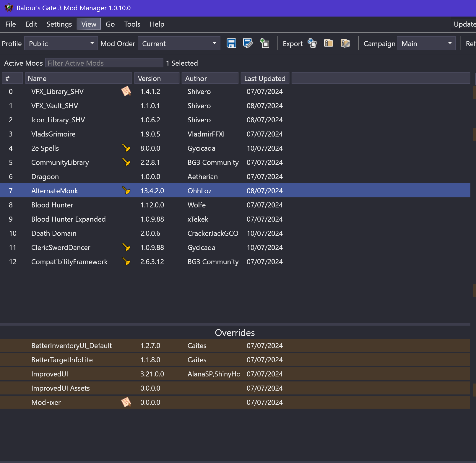
Task: Click the 1 Selected status text
Action: click(182, 63)
